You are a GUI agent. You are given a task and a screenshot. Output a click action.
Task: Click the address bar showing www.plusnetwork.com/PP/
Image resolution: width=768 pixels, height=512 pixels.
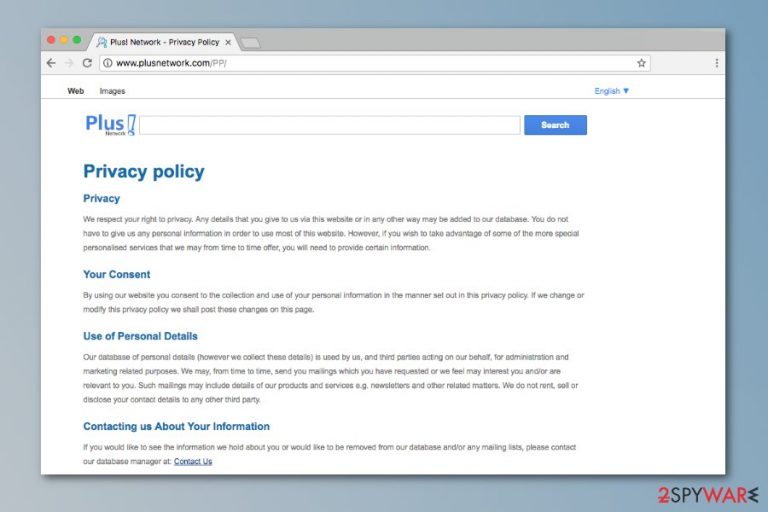tap(375, 63)
